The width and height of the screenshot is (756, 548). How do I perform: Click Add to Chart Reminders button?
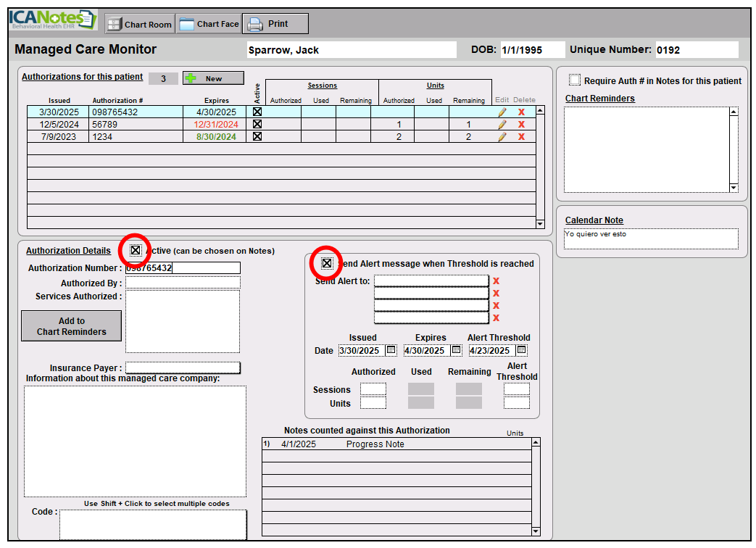click(x=71, y=326)
